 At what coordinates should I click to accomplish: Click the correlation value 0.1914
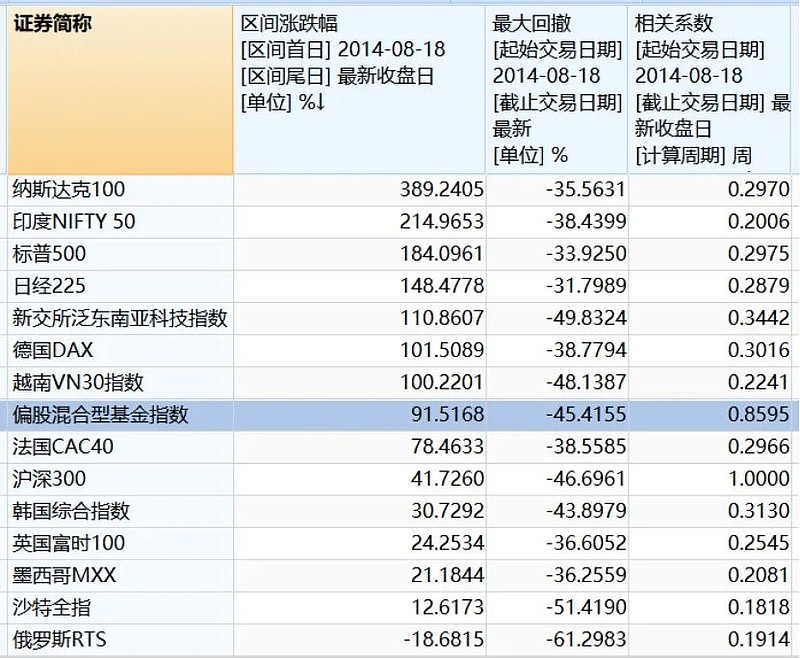click(x=759, y=640)
